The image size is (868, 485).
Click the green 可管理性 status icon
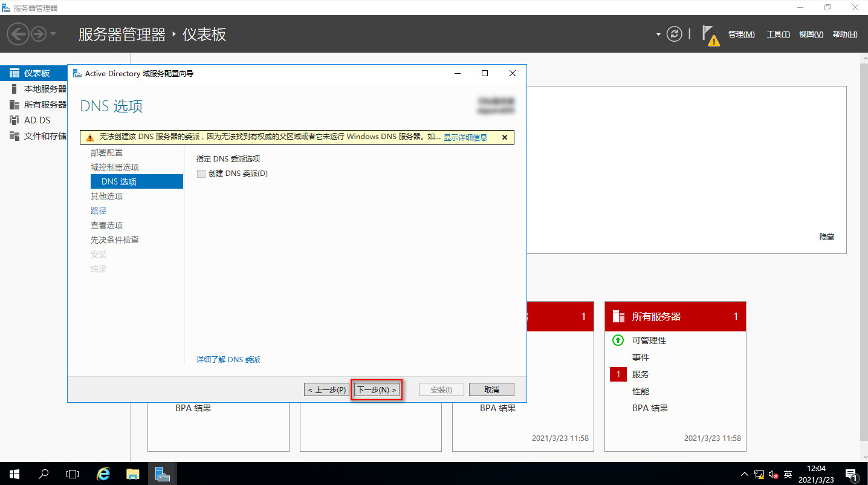(618, 340)
